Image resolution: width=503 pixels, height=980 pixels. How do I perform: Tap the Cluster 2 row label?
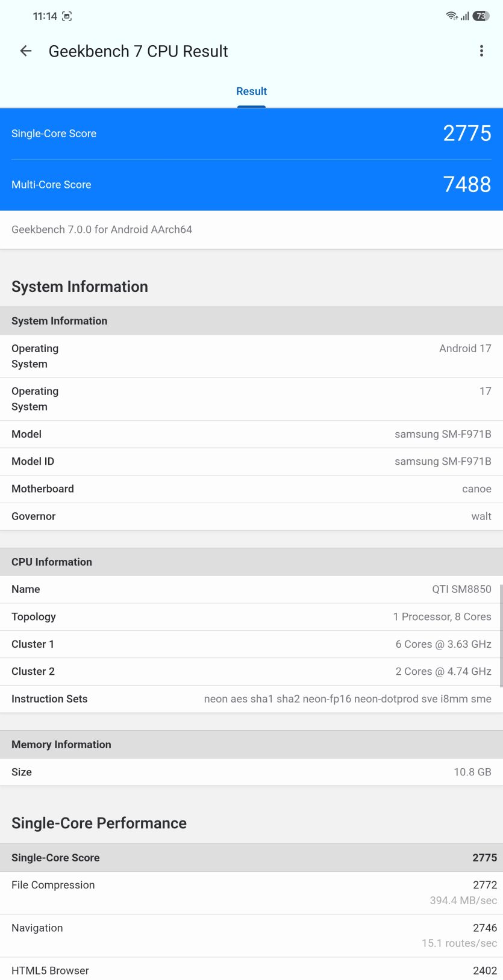[33, 671]
